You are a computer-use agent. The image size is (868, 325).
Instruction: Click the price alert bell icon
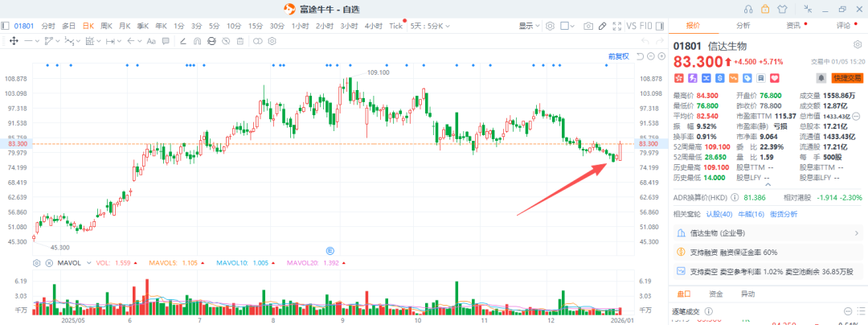pos(821,78)
